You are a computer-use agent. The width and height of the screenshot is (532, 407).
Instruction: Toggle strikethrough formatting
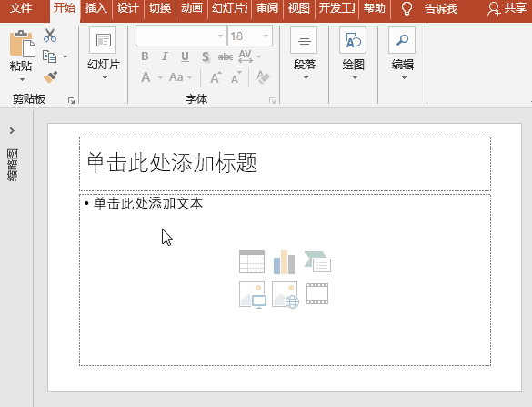[x=226, y=56]
